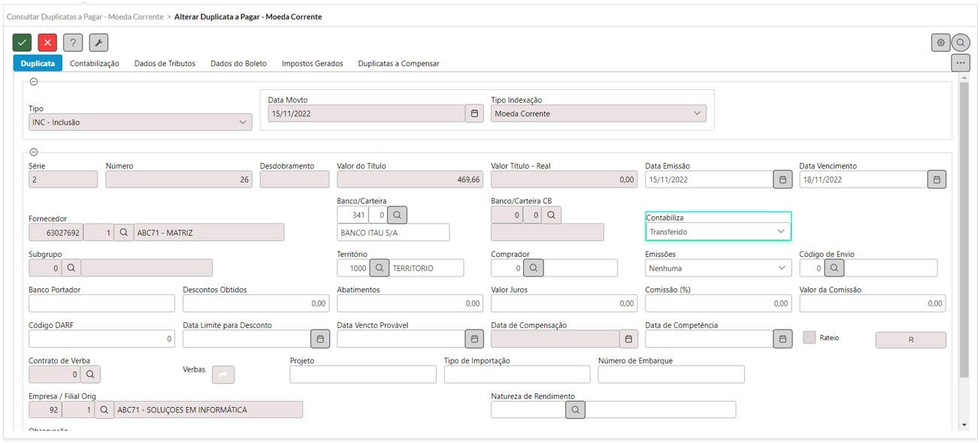Go to Consultar Duplicatas a Pagar breadcrumb
This screenshot has width=980, height=443.
coord(85,17)
